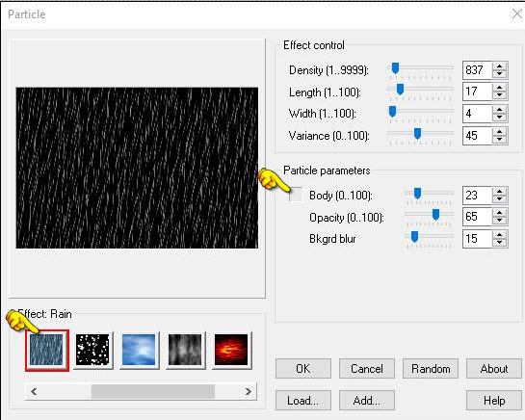This screenshot has height=420, width=525.
Task: Choose the blue sky clouds effect thumbnail
Action: [139, 350]
